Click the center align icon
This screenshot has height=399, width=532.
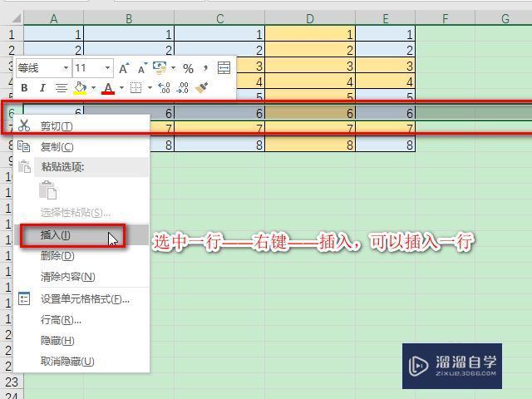[x=61, y=88]
